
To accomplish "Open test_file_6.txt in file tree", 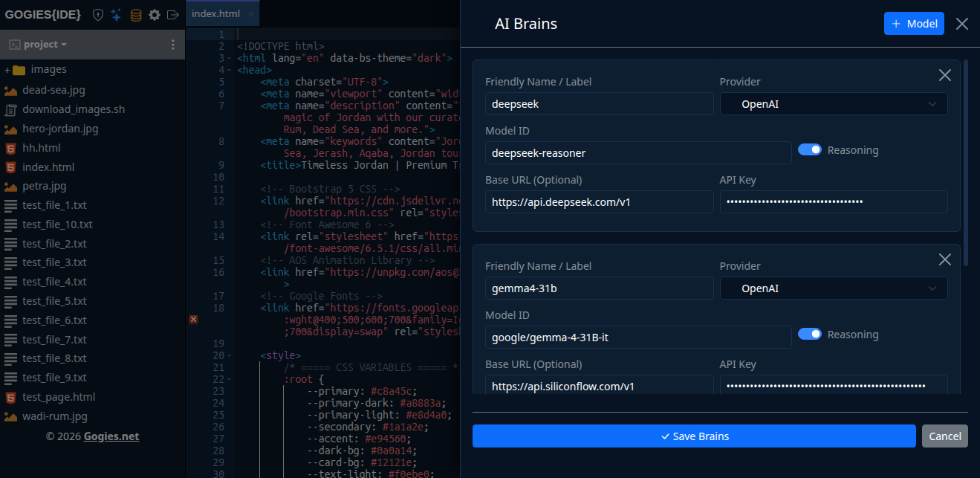I will pos(55,320).
